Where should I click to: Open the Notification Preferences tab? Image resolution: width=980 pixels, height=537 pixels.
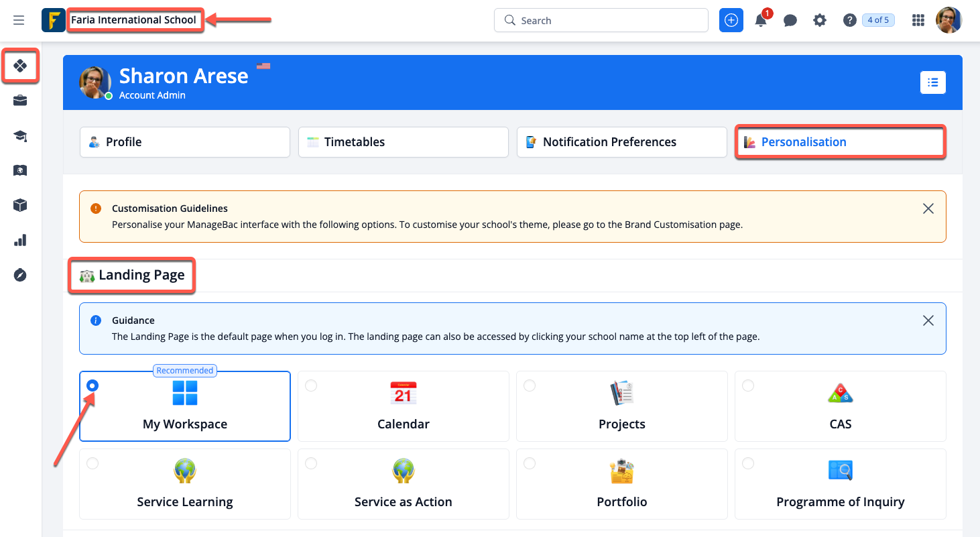621,142
